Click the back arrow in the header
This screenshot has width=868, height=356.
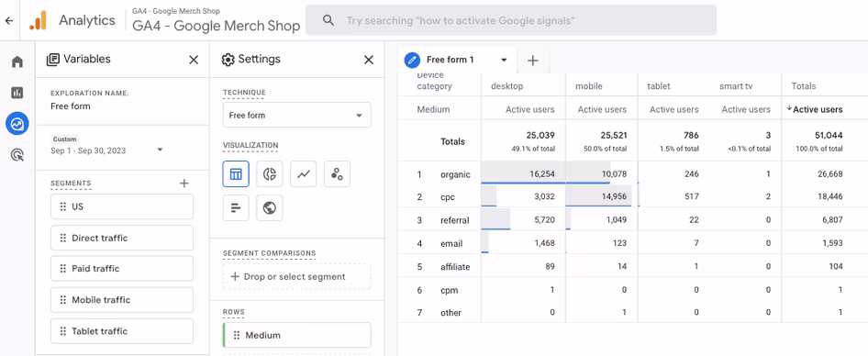[8, 20]
